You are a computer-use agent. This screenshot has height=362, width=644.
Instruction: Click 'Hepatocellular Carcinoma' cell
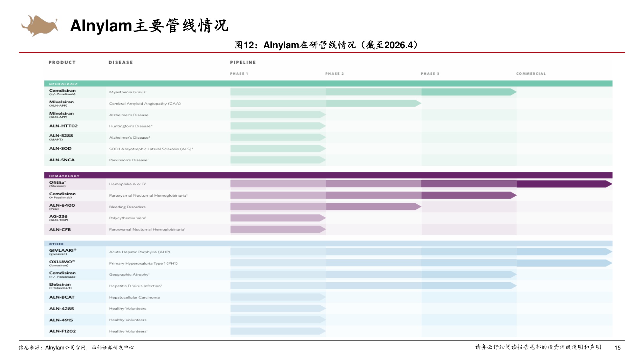point(134,297)
